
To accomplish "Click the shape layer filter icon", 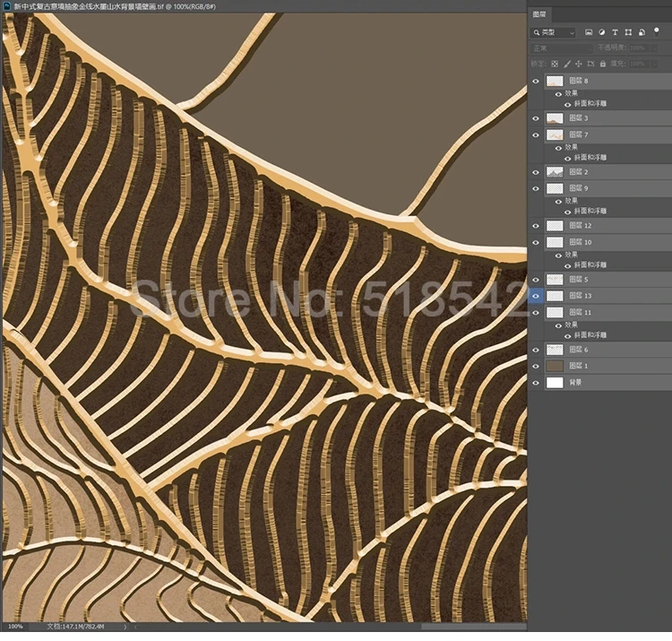I will click(627, 32).
